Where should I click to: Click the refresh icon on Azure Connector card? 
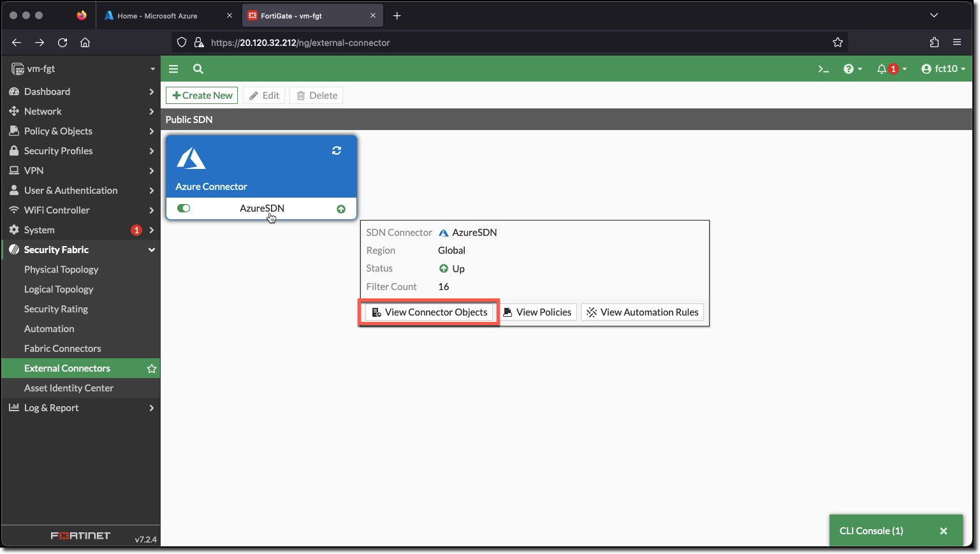pos(337,150)
